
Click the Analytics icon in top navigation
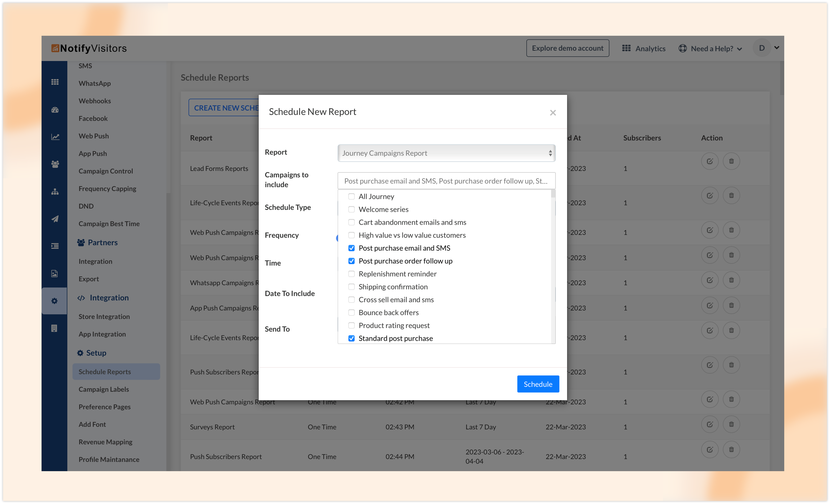point(627,48)
